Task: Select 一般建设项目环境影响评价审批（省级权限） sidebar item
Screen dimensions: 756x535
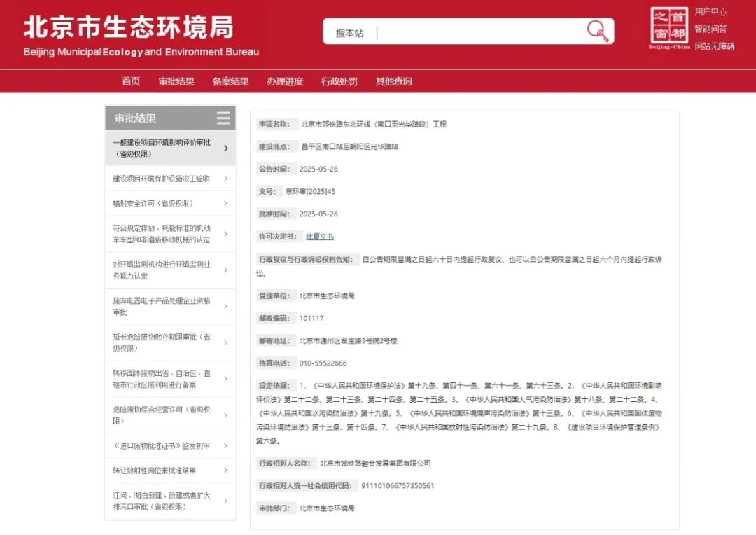Action: (x=170, y=148)
